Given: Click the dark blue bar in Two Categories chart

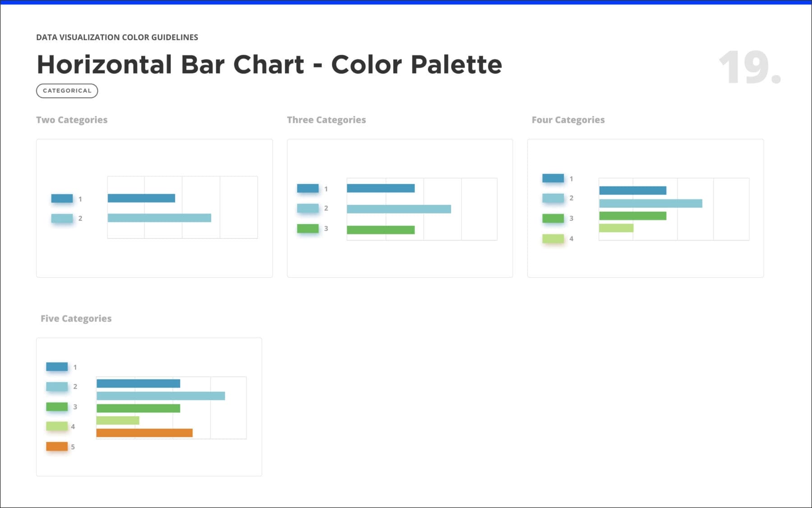Looking at the screenshot, I should click(141, 198).
